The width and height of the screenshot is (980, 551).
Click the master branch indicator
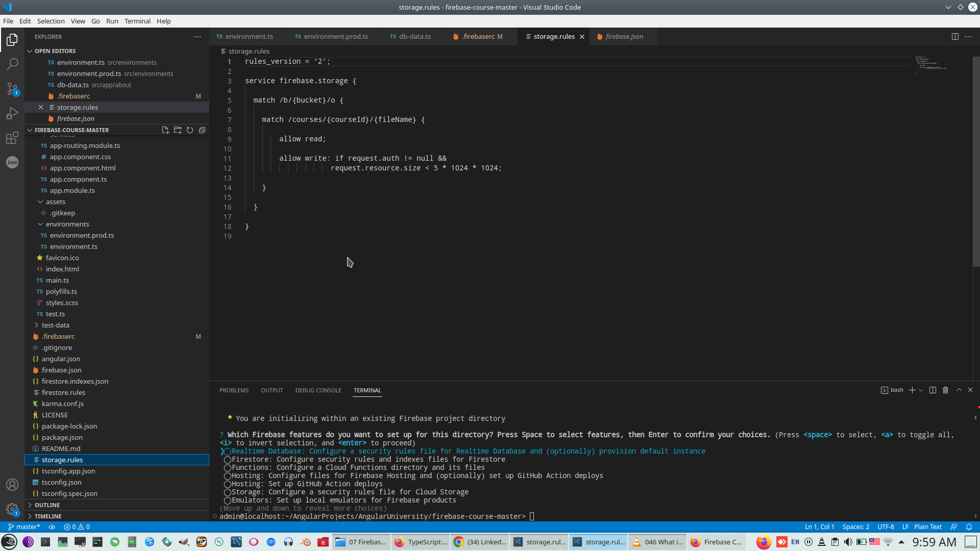coord(24,527)
